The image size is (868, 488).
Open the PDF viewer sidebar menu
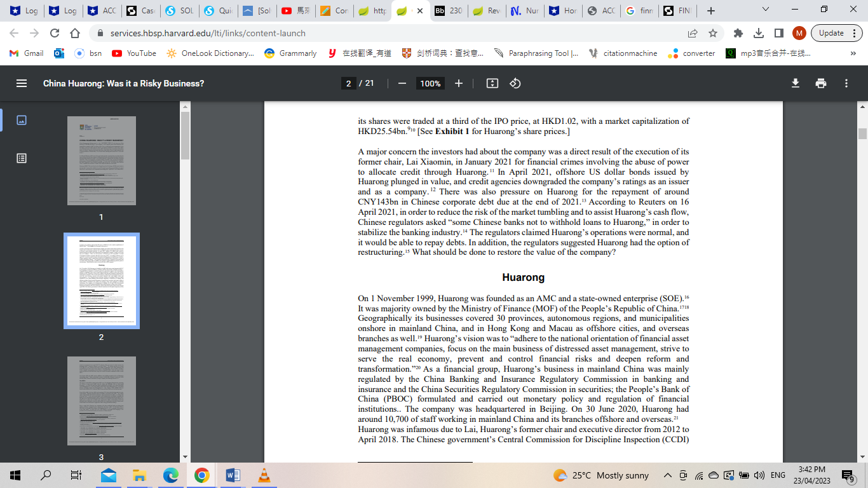click(22, 83)
